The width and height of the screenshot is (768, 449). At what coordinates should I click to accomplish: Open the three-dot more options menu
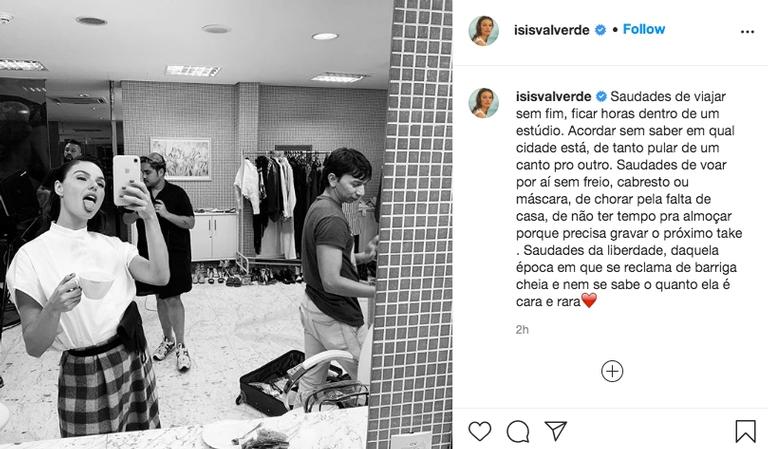pyautogui.click(x=747, y=32)
